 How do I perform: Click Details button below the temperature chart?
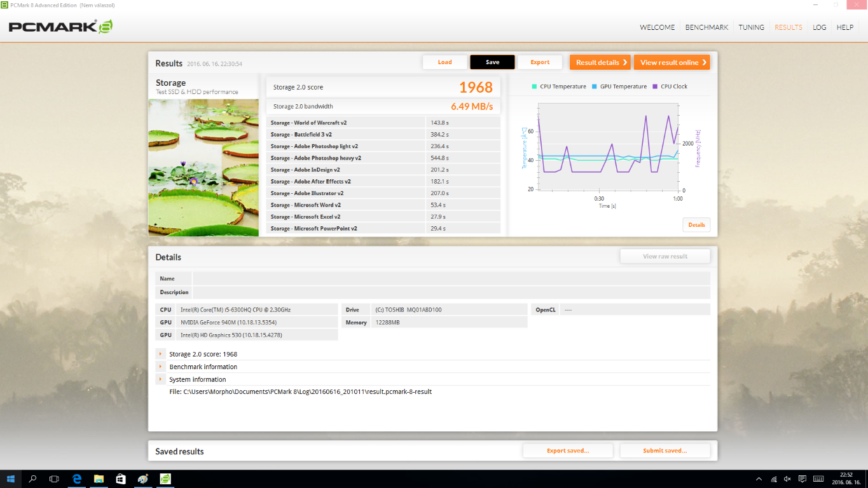(696, 225)
